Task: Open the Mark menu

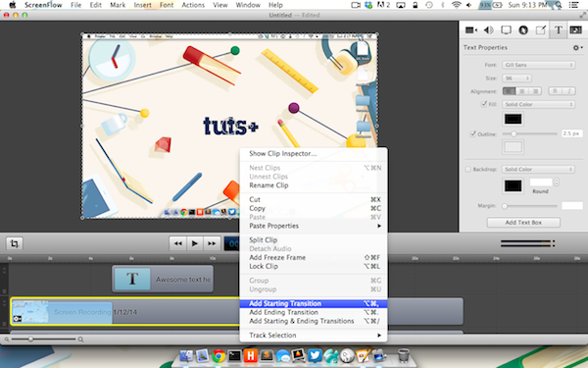Action: coord(118,5)
